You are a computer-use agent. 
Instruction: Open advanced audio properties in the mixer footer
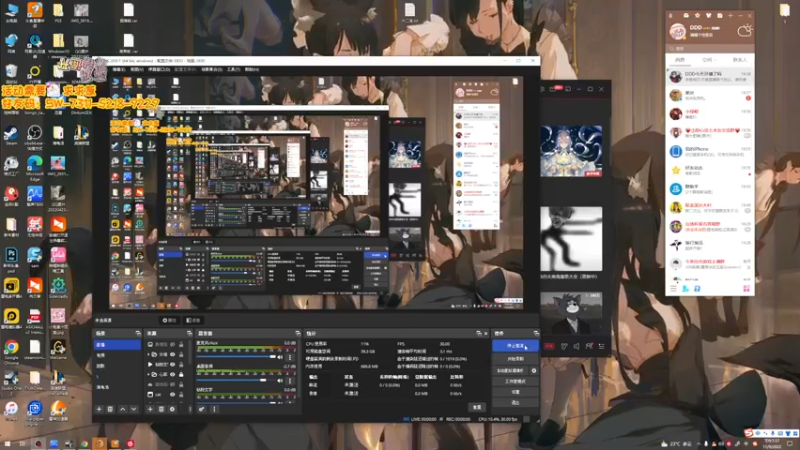point(202,409)
